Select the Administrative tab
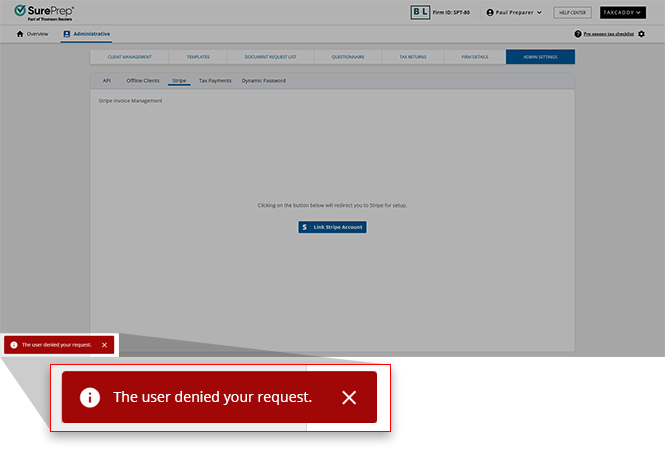The height and width of the screenshot is (449, 665). pos(87,34)
